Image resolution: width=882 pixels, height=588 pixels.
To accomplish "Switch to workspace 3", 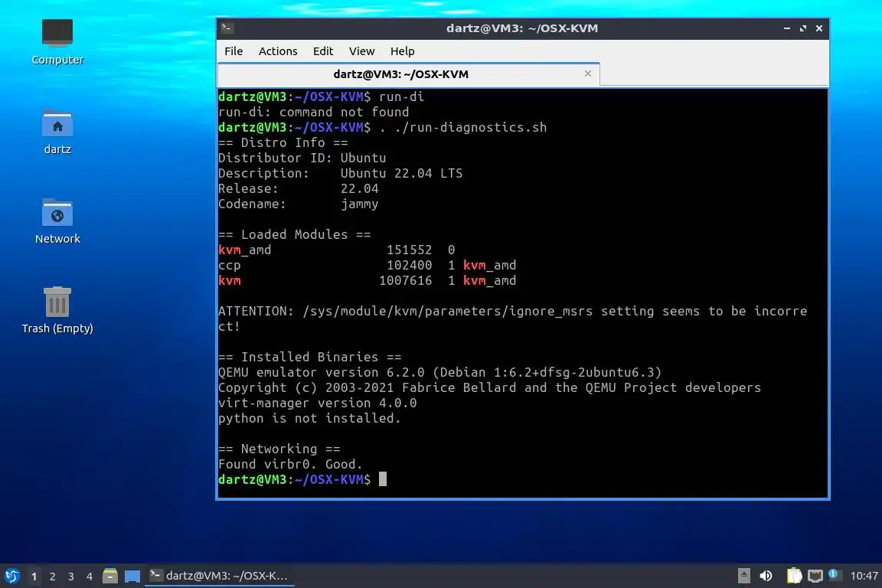I will coord(71,577).
